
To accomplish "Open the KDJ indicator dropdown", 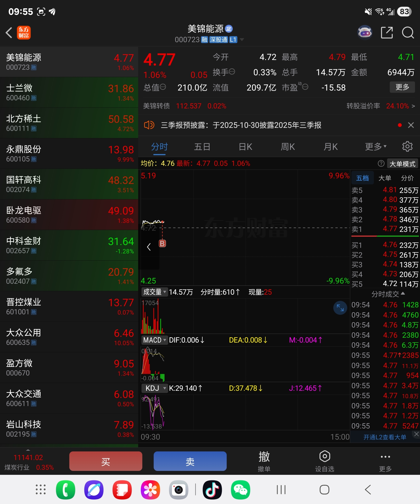I will (154, 388).
